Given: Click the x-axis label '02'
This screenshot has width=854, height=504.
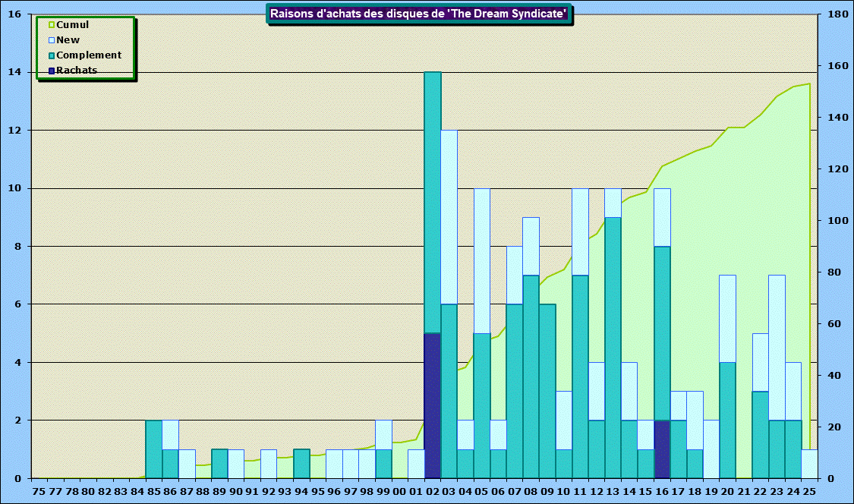Looking at the screenshot, I should [x=432, y=491].
